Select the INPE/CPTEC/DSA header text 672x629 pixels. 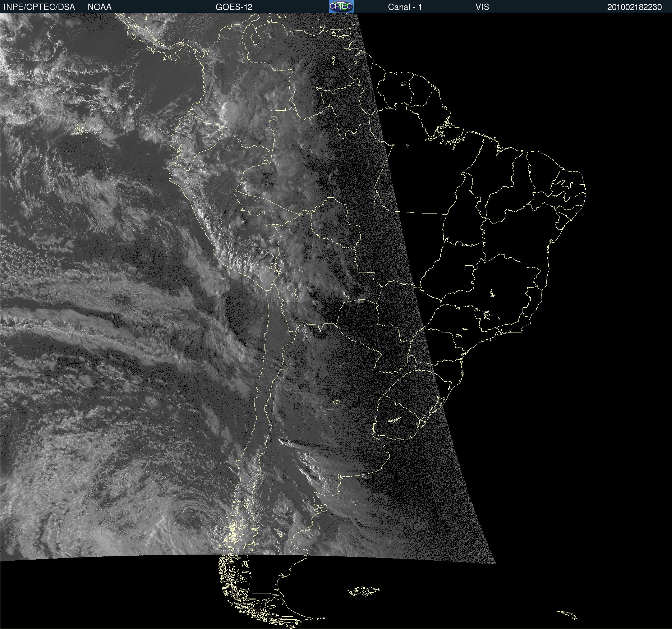[39, 7]
